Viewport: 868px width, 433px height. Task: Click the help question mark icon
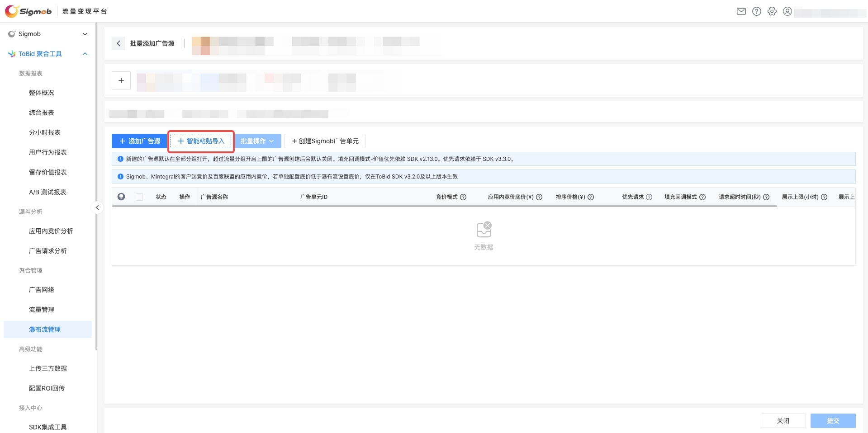click(x=756, y=11)
